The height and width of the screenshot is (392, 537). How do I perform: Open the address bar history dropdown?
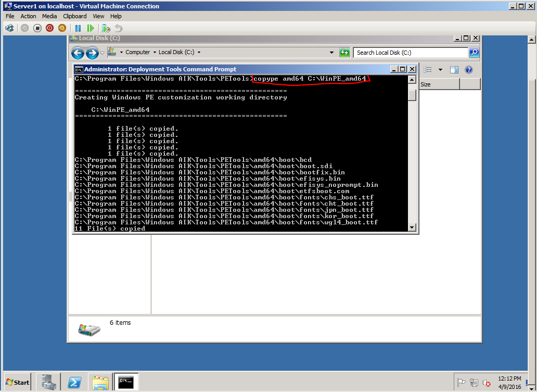(x=331, y=53)
